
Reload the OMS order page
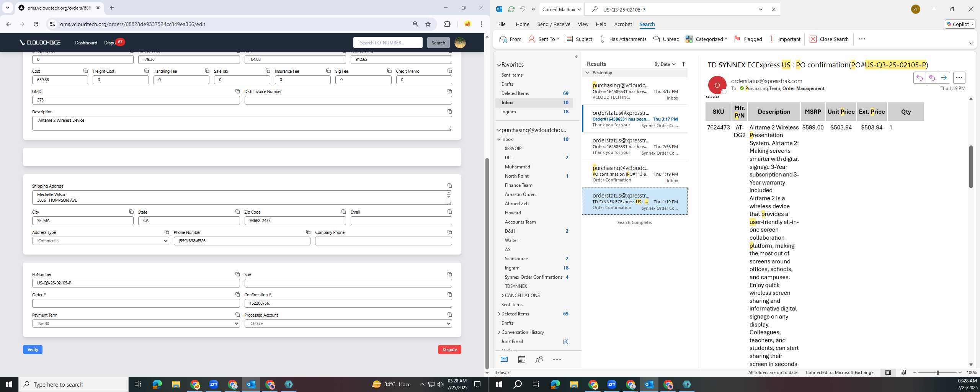36,24
